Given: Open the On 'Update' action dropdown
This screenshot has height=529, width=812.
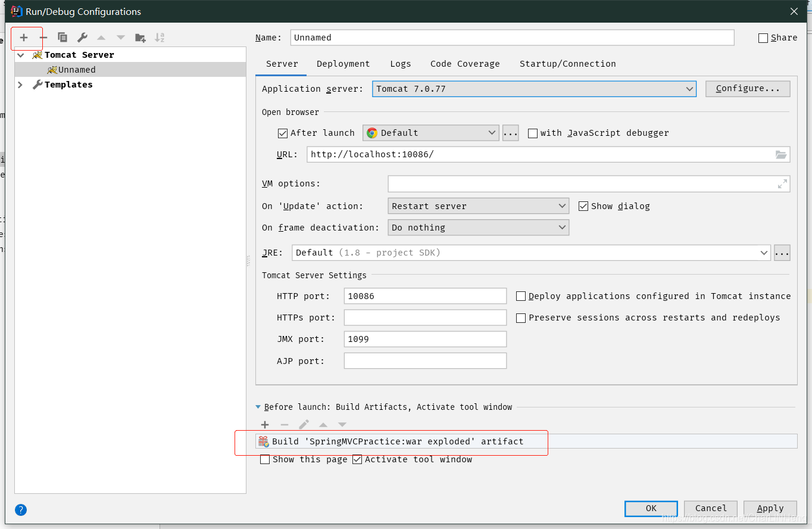Looking at the screenshot, I should click(x=478, y=206).
